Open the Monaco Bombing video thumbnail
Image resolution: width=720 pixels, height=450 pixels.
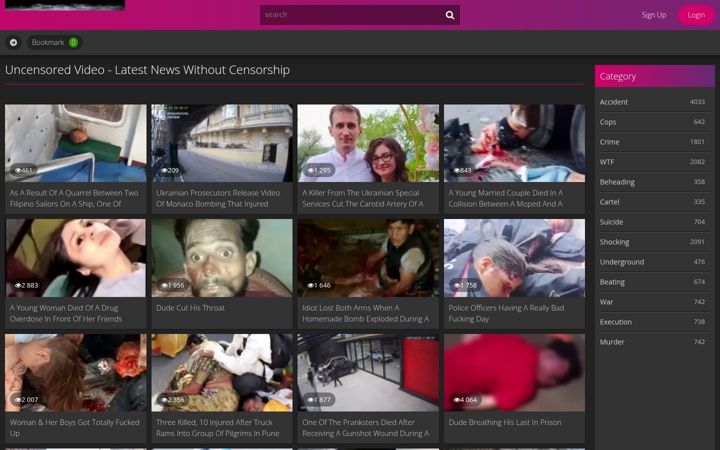point(222,143)
